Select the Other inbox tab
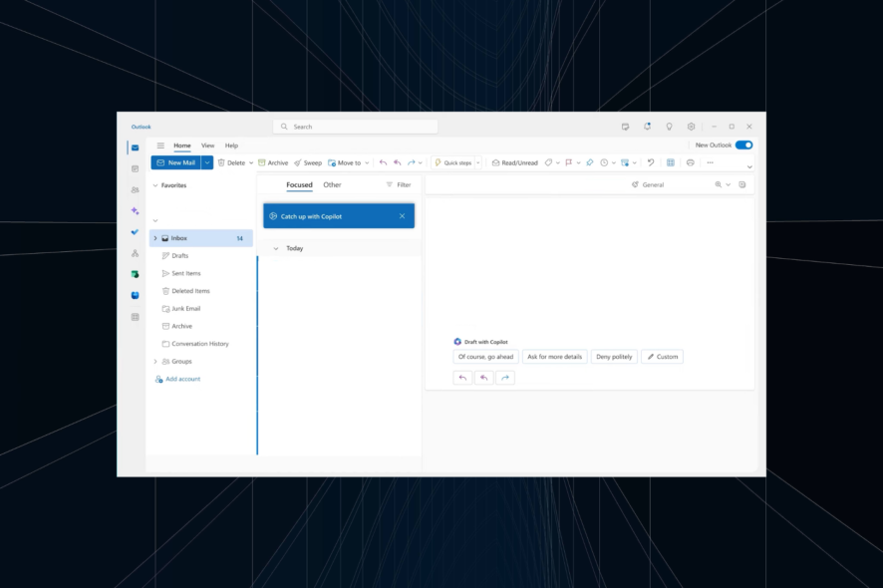 (x=332, y=184)
